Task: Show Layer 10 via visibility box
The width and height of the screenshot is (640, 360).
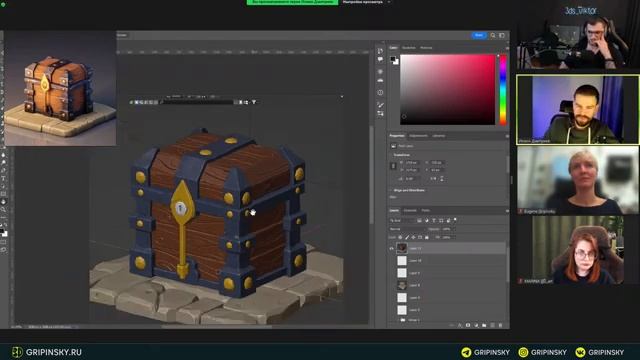Action: [x=391, y=260]
